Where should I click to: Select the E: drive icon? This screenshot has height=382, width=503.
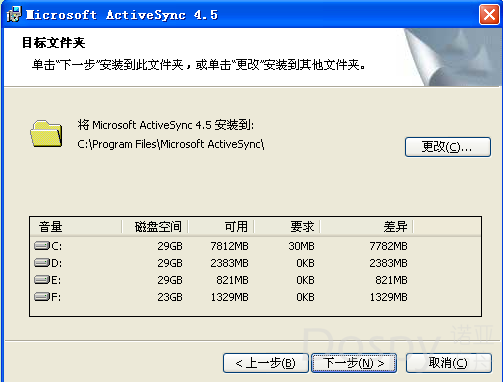(42, 280)
